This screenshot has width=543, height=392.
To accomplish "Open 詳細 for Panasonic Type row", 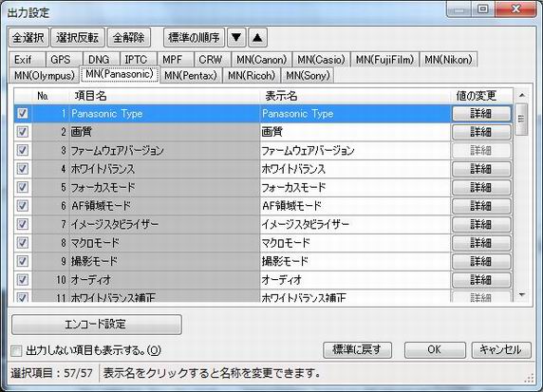I will (481, 113).
